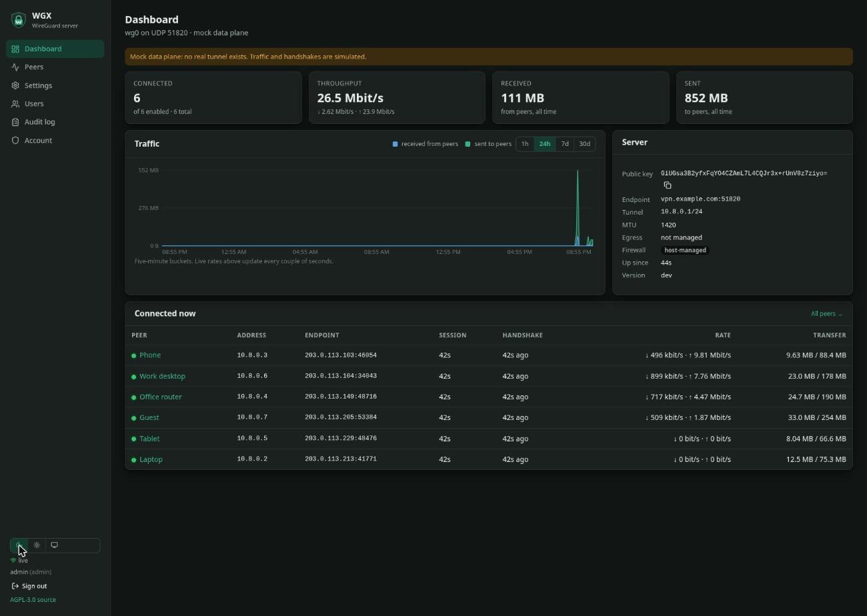The width and height of the screenshot is (867, 616).
Task: Click the ADDRESS column header
Action: point(251,335)
